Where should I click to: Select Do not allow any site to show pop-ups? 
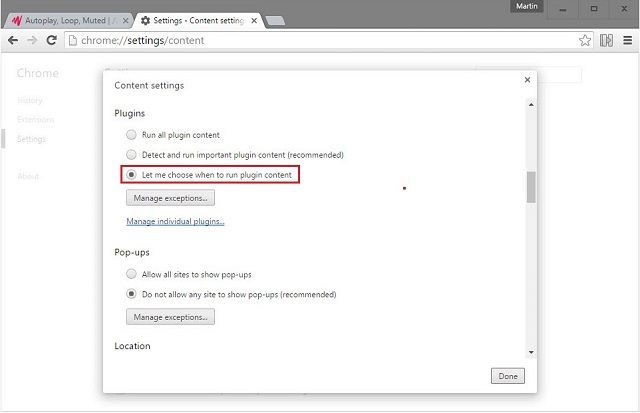pos(131,294)
